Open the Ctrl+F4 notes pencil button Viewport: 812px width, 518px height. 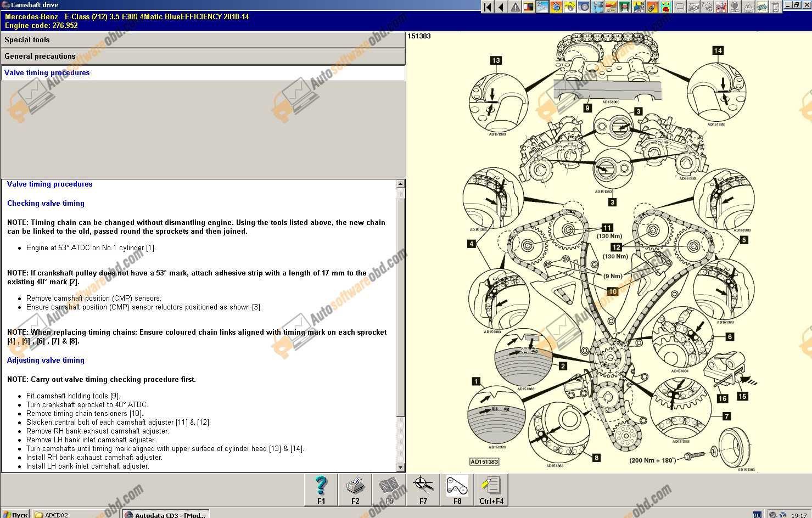pyautogui.click(x=491, y=489)
